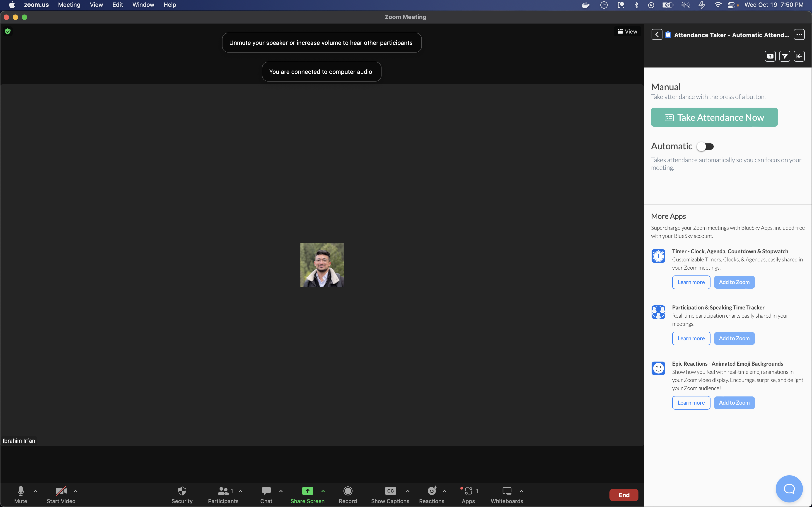
Task: Click the green Share Screen icon
Action: (x=307, y=491)
